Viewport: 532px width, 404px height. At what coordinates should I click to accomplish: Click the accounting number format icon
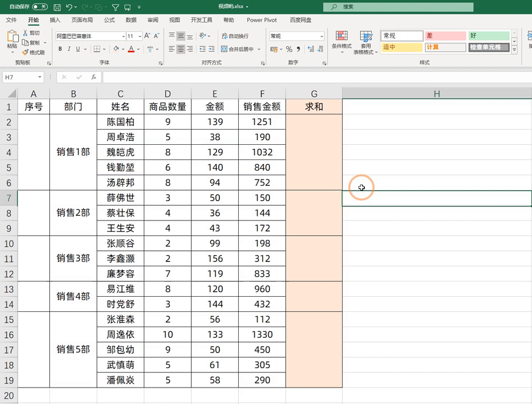[274, 49]
